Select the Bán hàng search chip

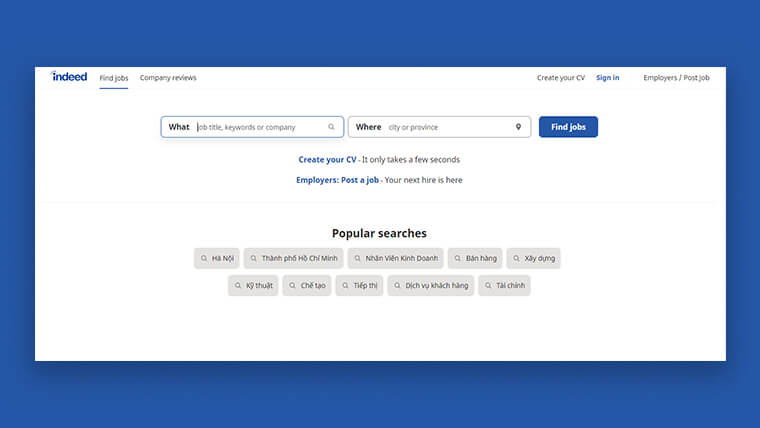coord(475,258)
